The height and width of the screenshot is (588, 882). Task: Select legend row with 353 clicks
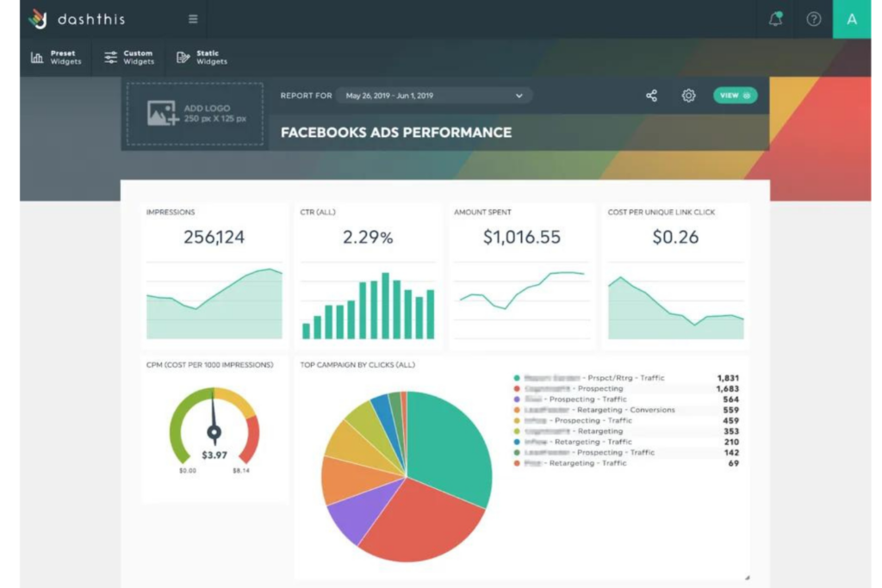626,431
